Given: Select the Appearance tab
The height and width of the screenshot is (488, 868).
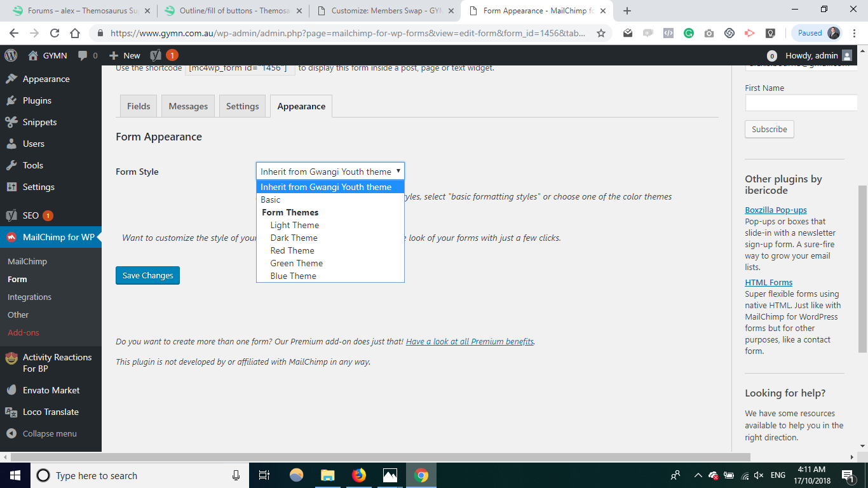Looking at the screenshot, I should pos(301,106).
